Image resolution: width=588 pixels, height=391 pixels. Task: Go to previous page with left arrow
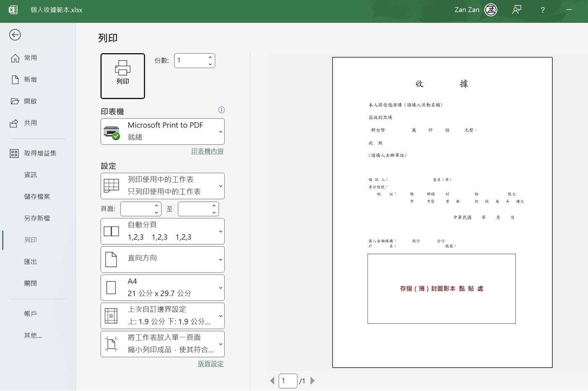pos(272,381)
